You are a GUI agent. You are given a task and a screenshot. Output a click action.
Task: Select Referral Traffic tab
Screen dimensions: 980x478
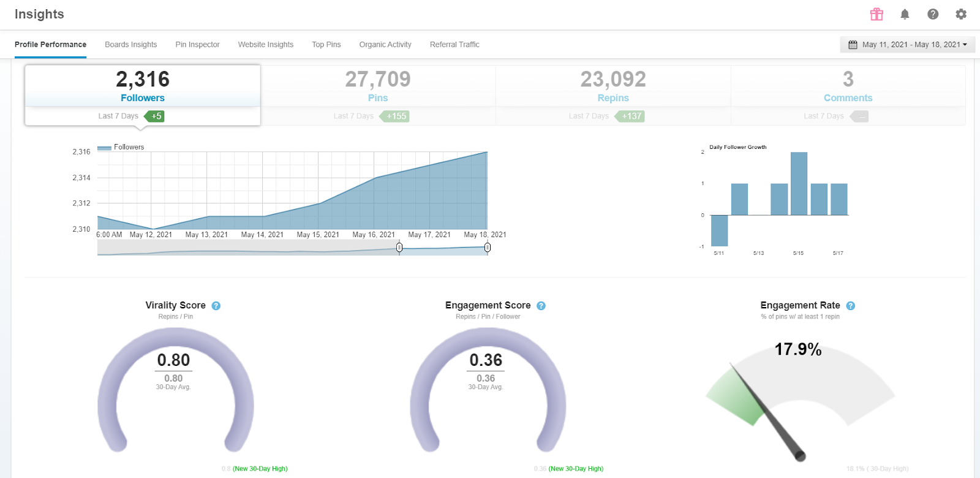coord(454,45)
